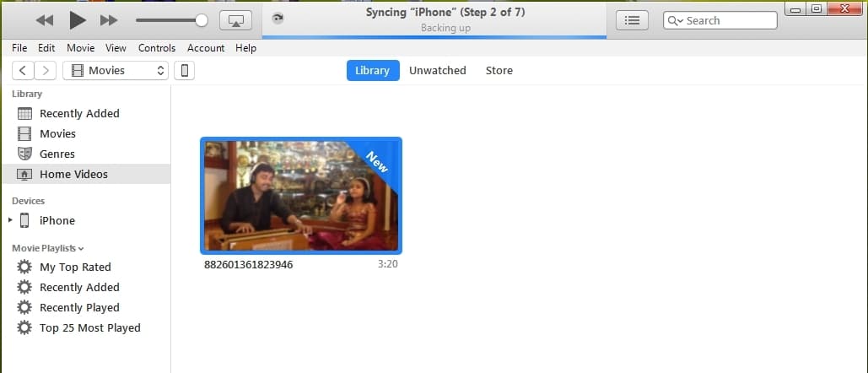Open the Account menu
This screenshot has height=373, width=868.
pos(206,48)
